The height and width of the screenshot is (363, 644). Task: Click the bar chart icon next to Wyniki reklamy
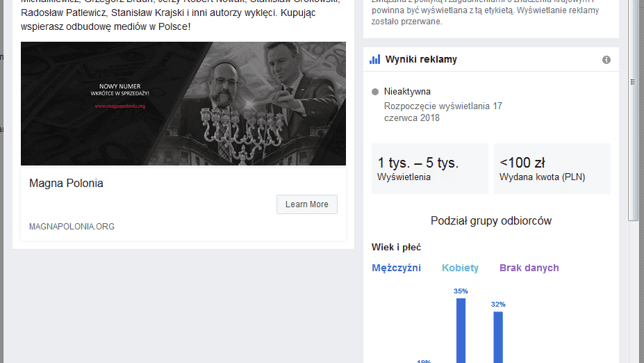coord(374,59)
